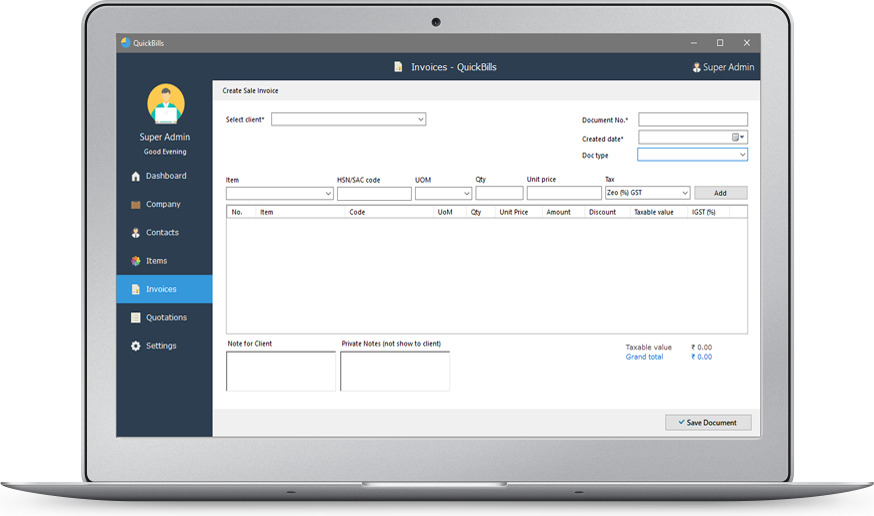This screenshot has width=874, height=516.
Task: Click the Settings gear icon
Action: [135, 346]
